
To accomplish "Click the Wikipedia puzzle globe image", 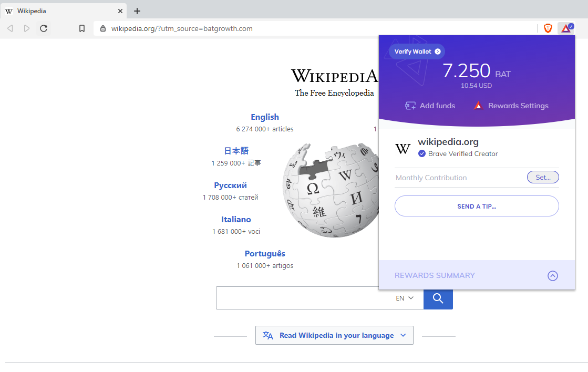I will click(331, 190).
